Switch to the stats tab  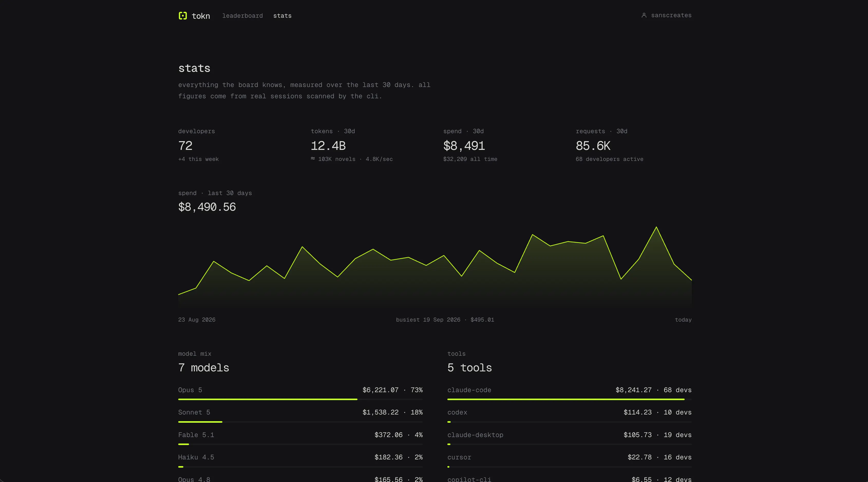(282, 16)
